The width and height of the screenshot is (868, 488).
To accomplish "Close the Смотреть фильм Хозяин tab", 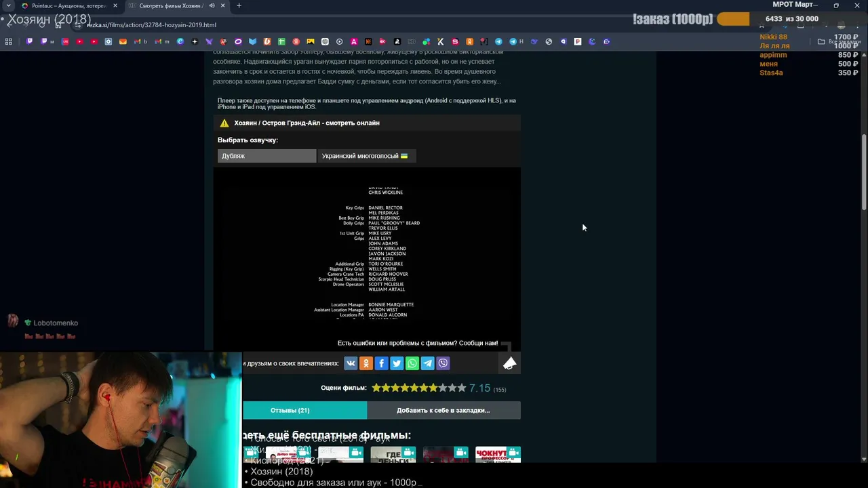I will pyautogui.click(x=222, y=5).
